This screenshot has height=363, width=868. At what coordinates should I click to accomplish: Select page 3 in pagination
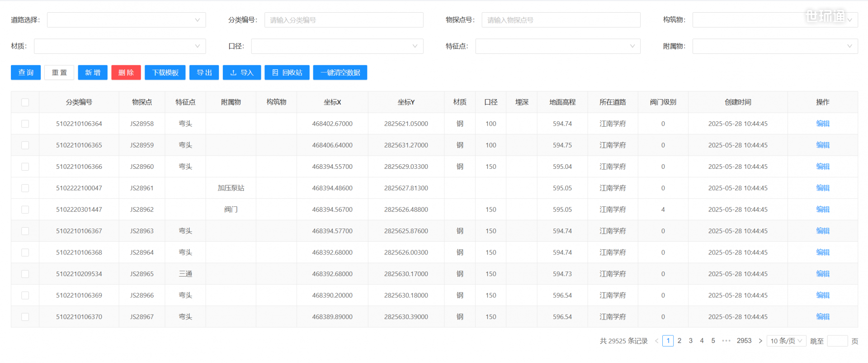click(691, 341)
